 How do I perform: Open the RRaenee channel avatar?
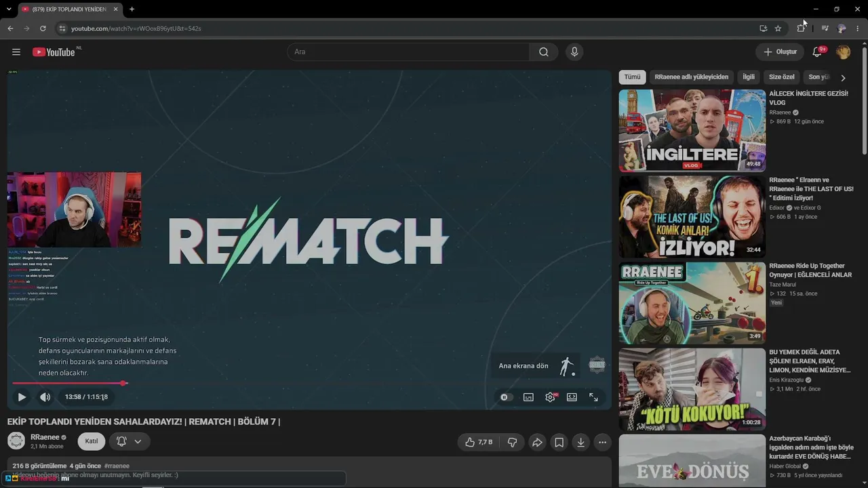[x=16, y=441]
